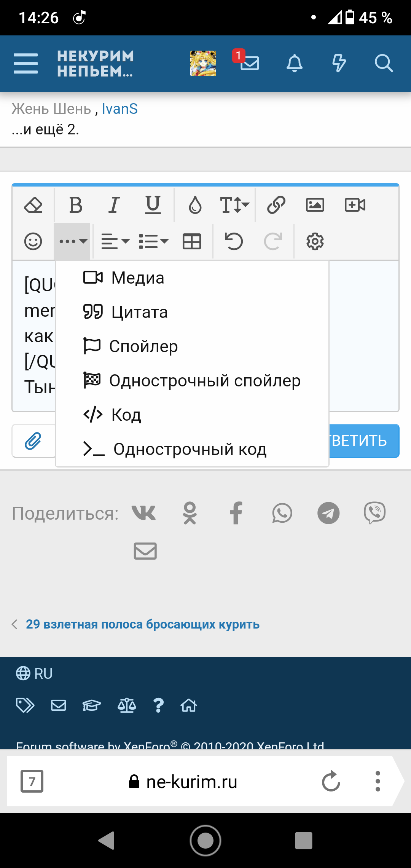Toggle underline text formatting
This screenshot has height=868, width=411.
pos(153,205)
